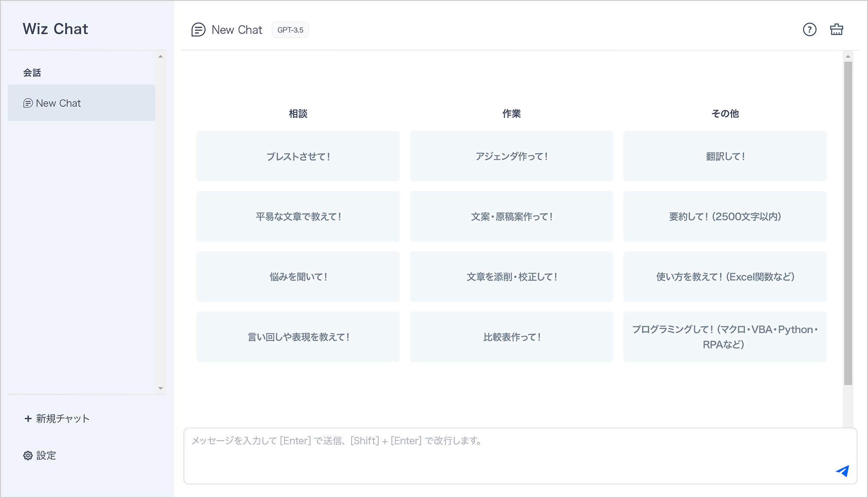Select New Chat conversation in sidebar
Screen dimensions: 868x498
82,103
